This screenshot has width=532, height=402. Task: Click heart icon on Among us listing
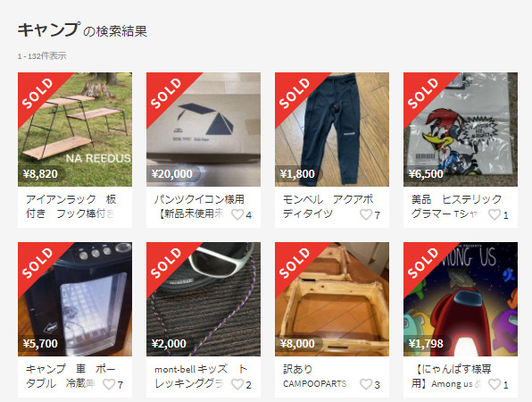click(495, 384)
